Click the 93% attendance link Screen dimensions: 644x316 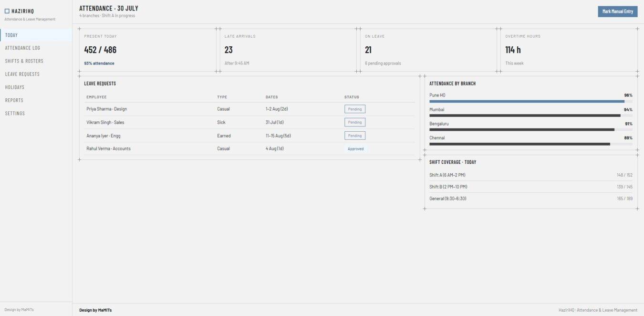tap(99, 63)
